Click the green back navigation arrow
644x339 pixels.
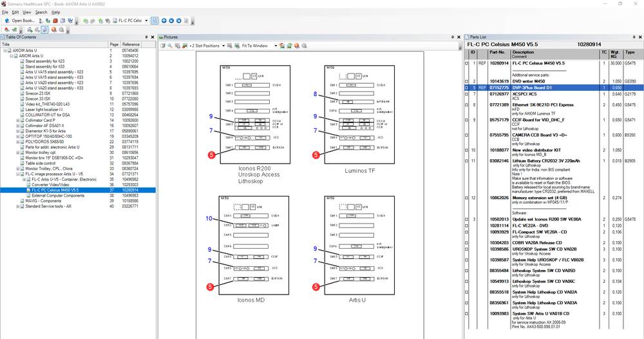click(86, 21)
